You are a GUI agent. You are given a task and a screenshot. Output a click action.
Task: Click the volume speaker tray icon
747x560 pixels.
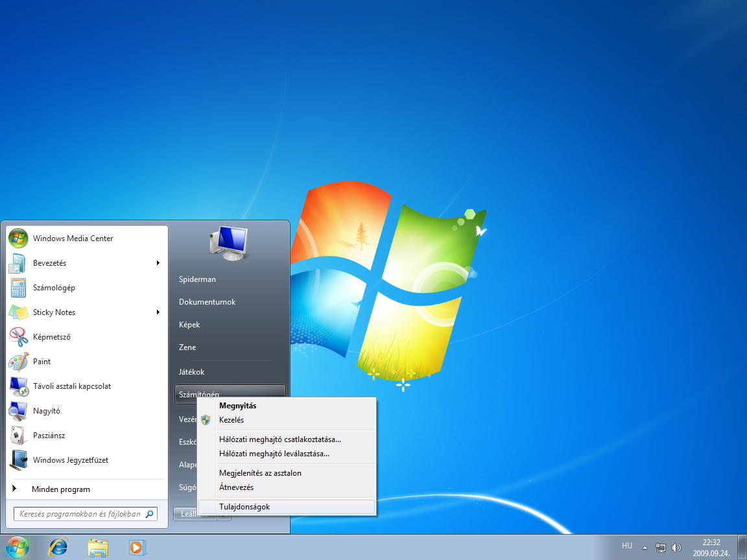coord(676,547)
